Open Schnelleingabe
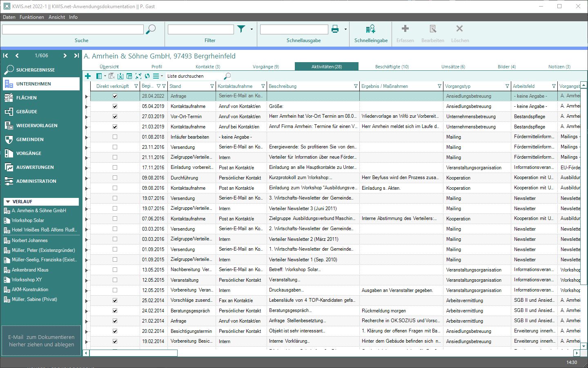 pyautogui.click(x=371, y=34)
